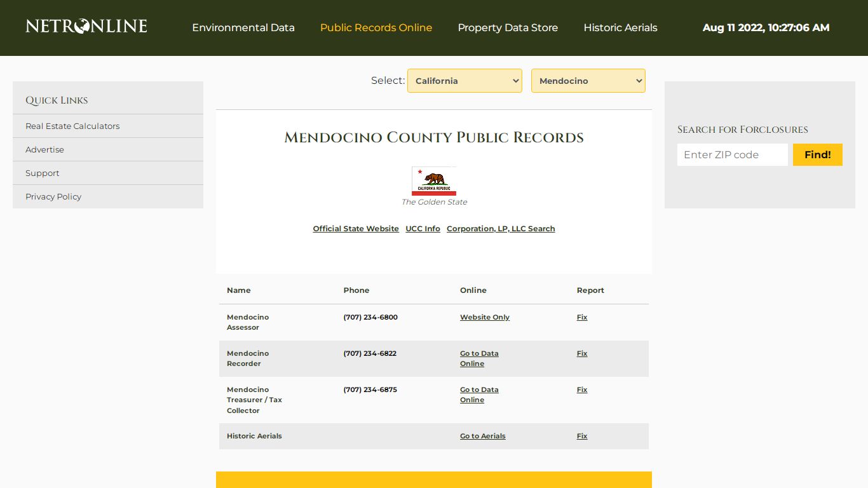Click the NETRONLINE logo

point(86,26)
